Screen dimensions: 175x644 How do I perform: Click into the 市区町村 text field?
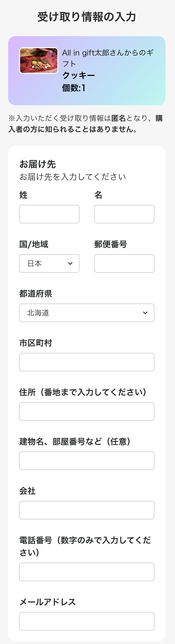87,362
